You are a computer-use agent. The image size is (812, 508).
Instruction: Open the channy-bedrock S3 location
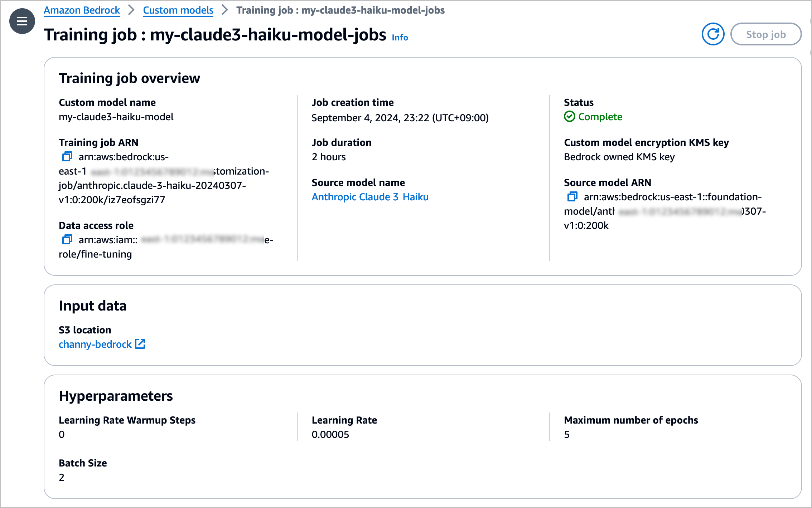coord(95,344)
